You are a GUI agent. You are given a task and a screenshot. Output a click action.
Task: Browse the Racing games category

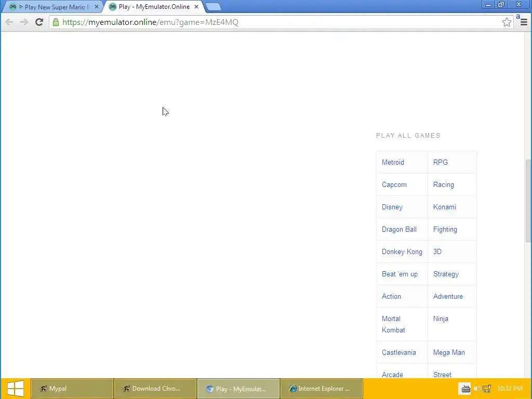tap(444, 184)
